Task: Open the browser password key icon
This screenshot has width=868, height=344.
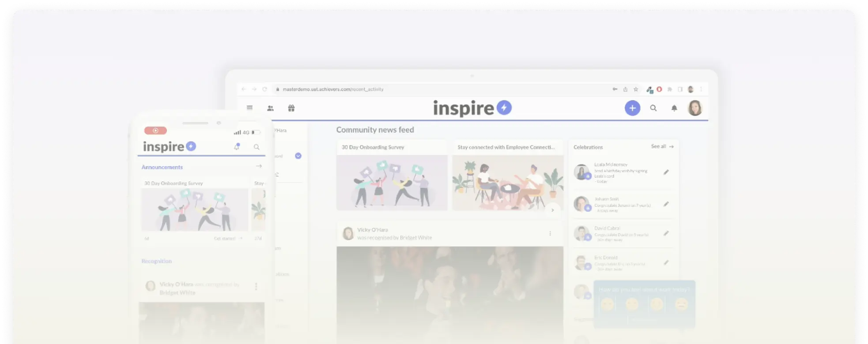Action: coord(615,89)
